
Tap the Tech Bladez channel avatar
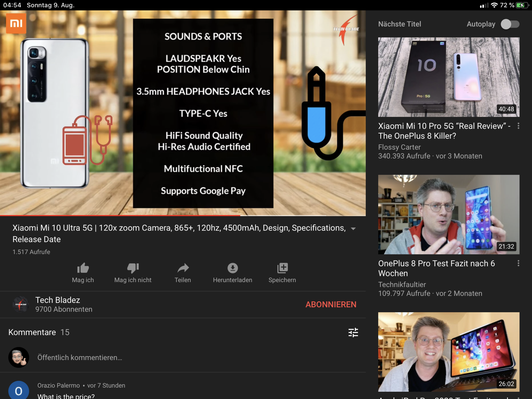point(21,304)
